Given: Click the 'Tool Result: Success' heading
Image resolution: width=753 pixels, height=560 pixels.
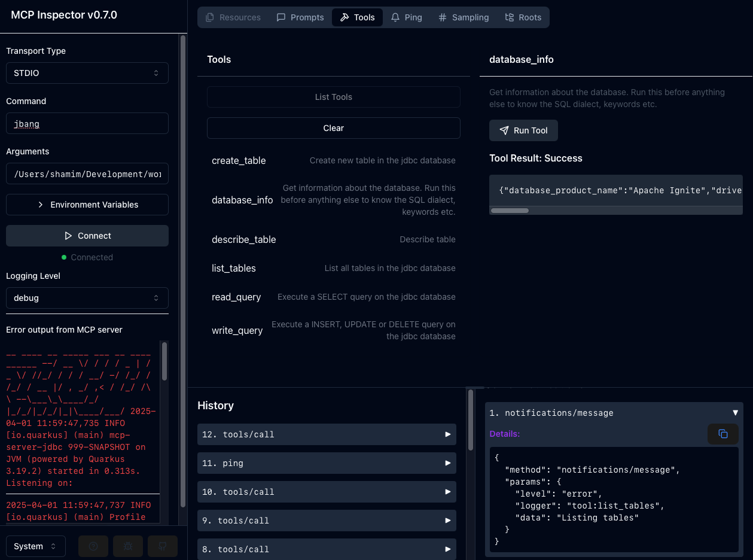Looking at the screenshot, I should [x=536, y=158].
